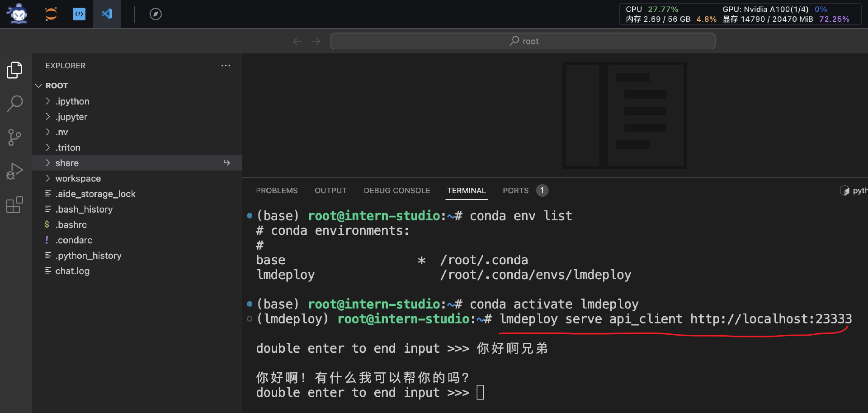The width and height of the screenshot is (868, 413).
Task: Open the PORTS tab
Action: click(515, 190)
